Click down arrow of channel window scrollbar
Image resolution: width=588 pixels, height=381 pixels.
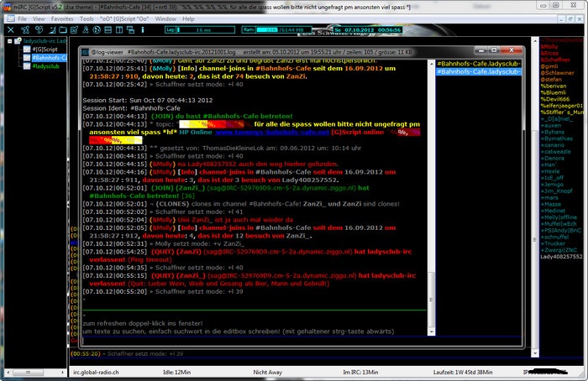tap(535, 353)
